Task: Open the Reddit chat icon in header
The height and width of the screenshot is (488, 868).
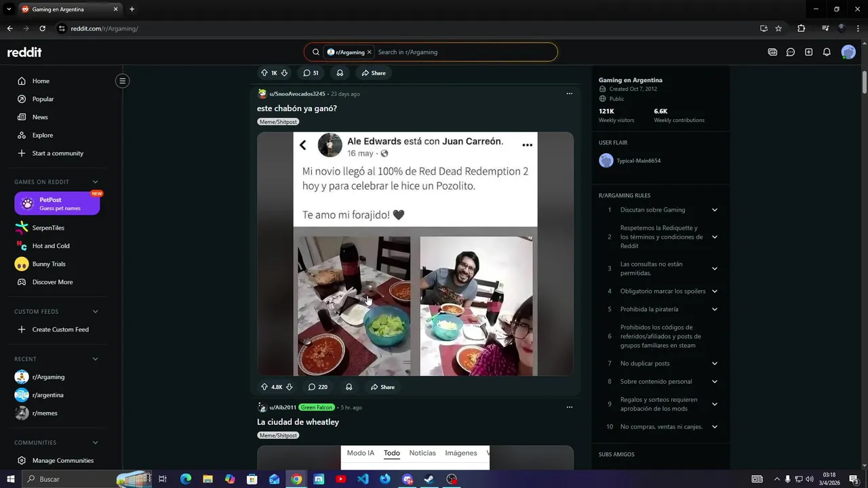Action: click(791, 52)
